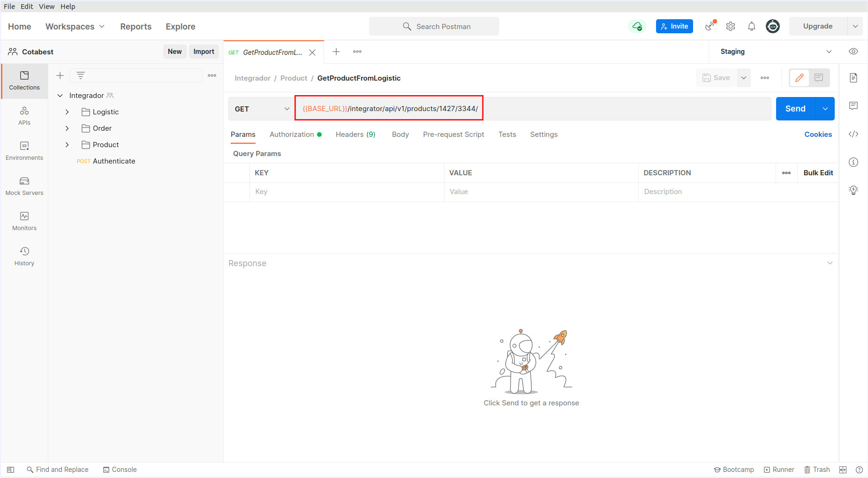This screenshot has width=868, height=478.
Task: Open the Edit menu
Action: [27, 7]
